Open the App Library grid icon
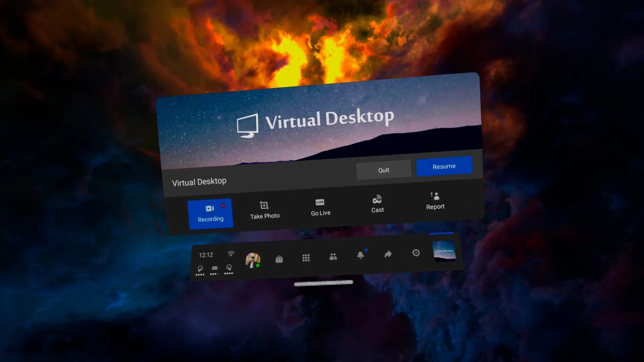Image resolution: width=644 pixels, height=362 pixels. coord(306,258)
